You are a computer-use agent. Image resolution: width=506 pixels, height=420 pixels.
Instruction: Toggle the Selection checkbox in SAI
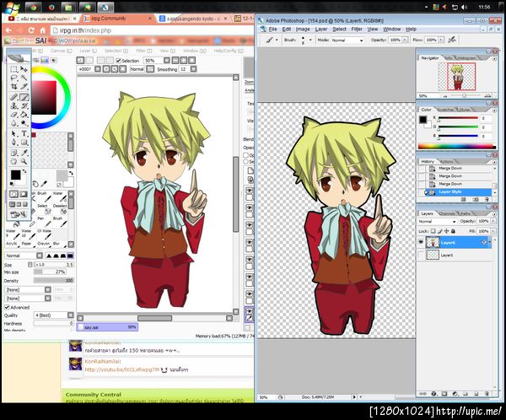[x=118, y=61]
